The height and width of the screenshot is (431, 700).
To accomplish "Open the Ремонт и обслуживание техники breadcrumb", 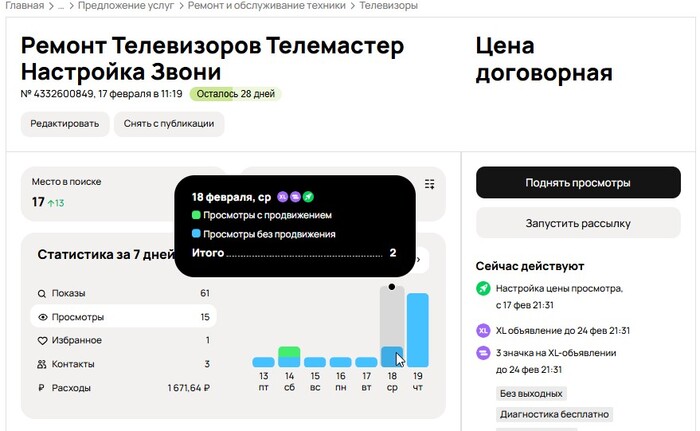I will 267,6.
